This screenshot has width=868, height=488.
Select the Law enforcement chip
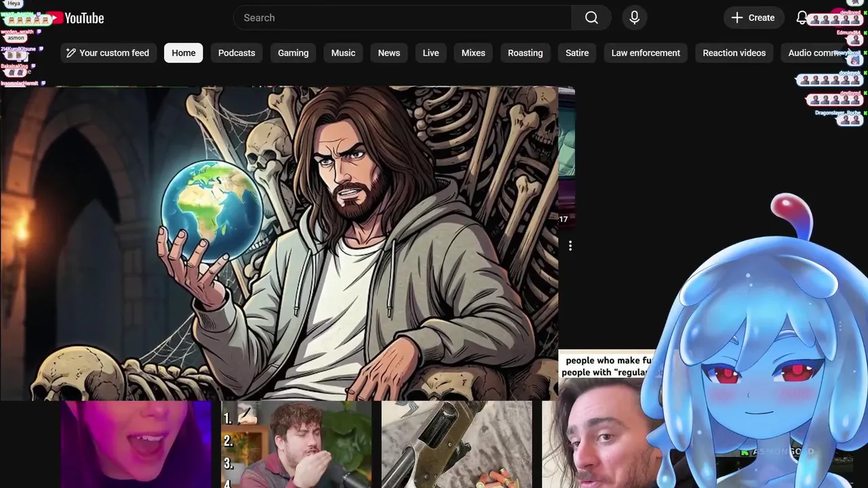(646, 53)
